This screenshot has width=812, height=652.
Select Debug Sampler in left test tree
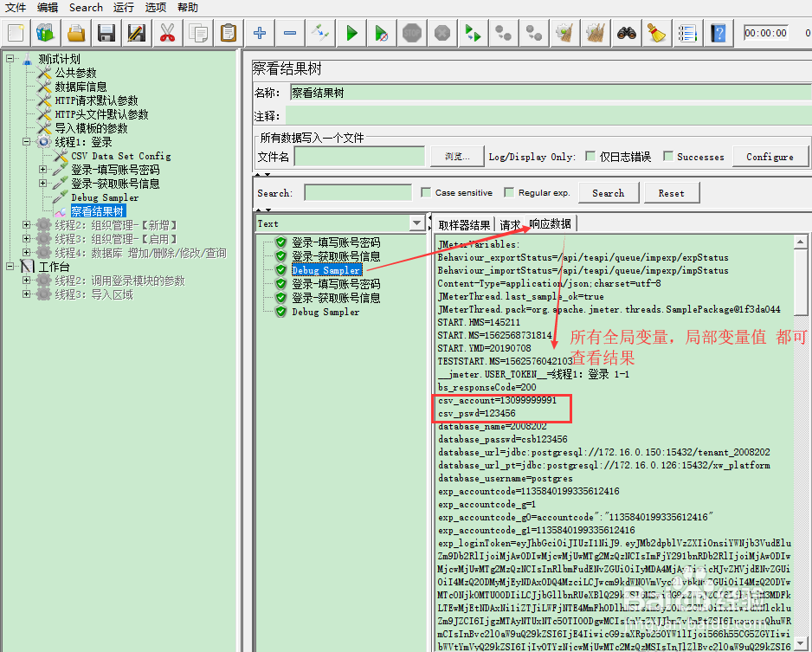point(105,197)
